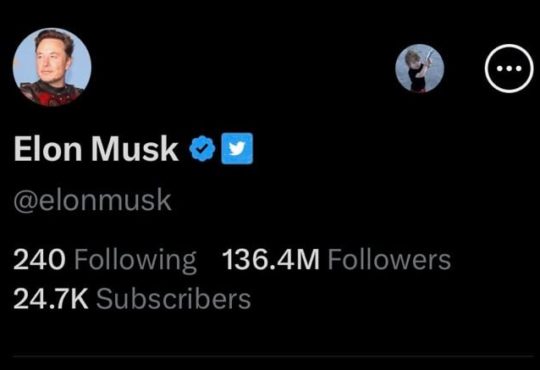Viewport: 540px width, 370px height.
Task: Click the Elon Musk display name
Action: click(x=96, y=148)
